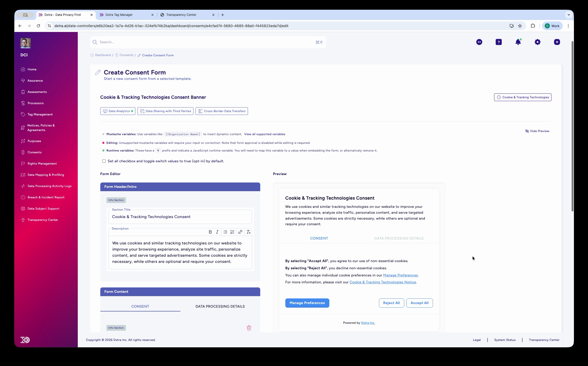Open the settings gear icon
Viewport: 588px width, 366px height.
(537, 42)
